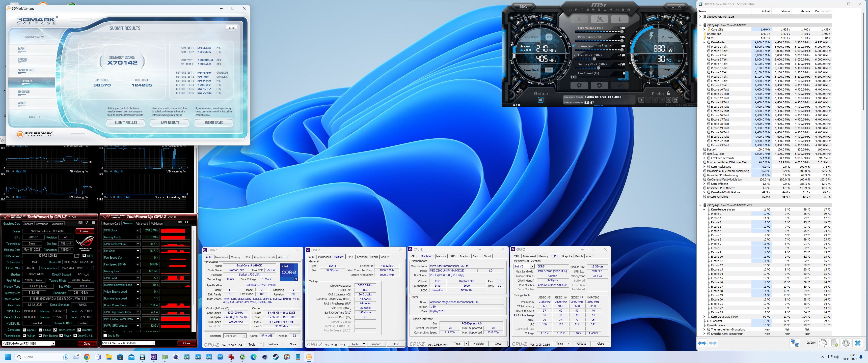Open Steam from the taskbar
Image resolution: width=868 pixels, height=363 pixels.
click(276, 357)
